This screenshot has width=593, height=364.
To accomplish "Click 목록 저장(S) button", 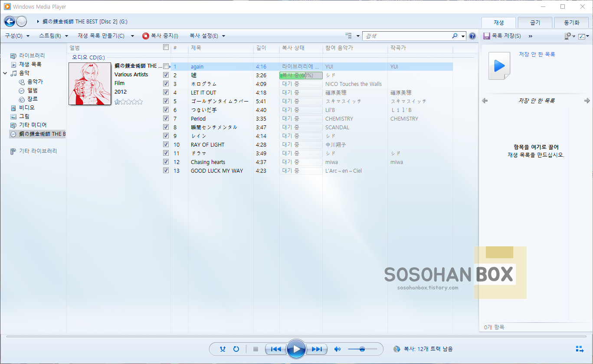I will pos(502,36).
